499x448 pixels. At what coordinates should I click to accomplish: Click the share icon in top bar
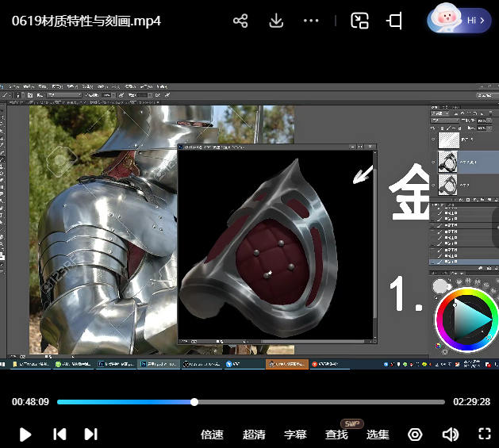point(240,21)
